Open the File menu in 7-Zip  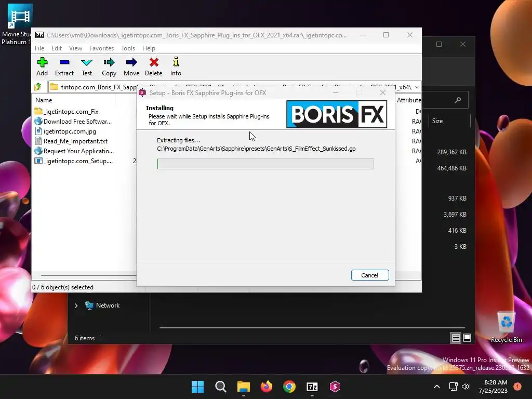click(x=39, y=48)
